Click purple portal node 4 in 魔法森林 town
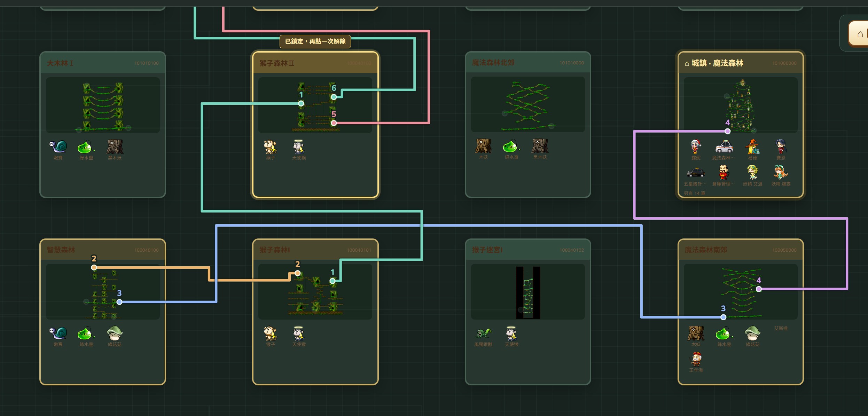 coord(727,131)
